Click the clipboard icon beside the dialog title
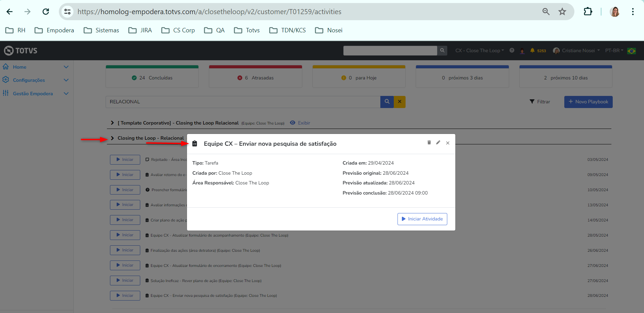This screenshot has width=644, height=313. tap(195, 144)
